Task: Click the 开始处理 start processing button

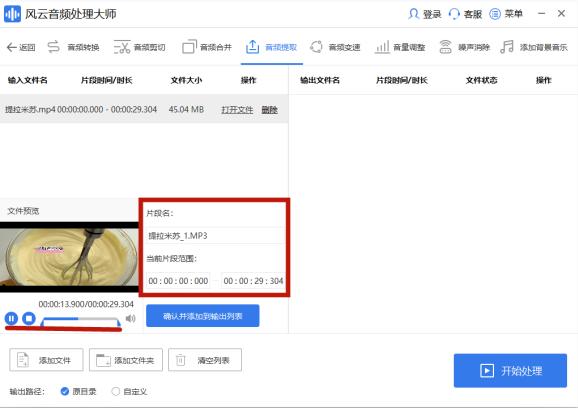Action: click(510, 370)
